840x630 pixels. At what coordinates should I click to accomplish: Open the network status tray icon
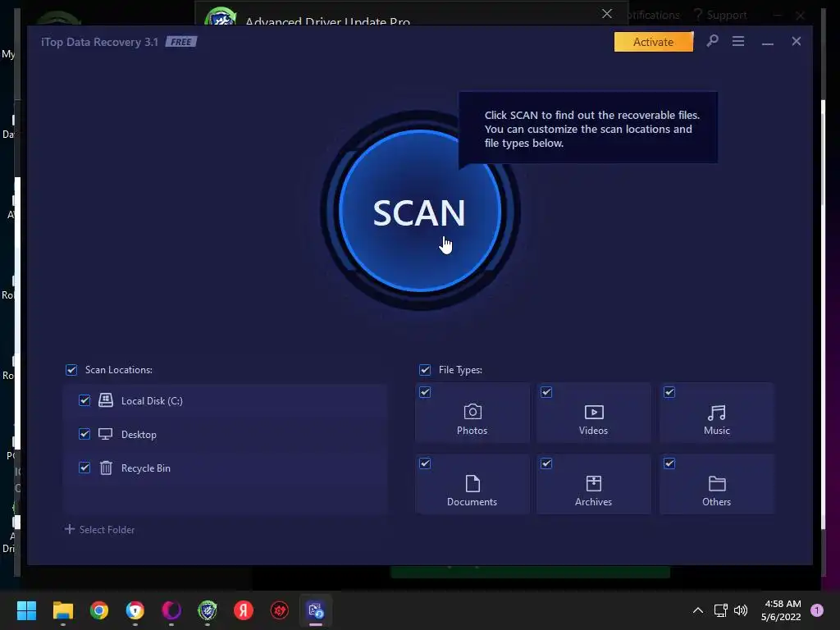tap(720, 610)
